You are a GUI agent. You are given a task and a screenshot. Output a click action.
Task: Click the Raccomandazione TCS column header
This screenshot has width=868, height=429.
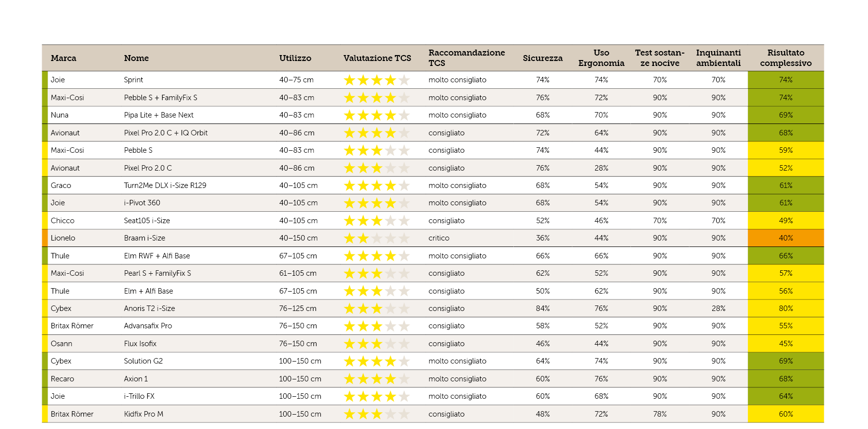467,58
